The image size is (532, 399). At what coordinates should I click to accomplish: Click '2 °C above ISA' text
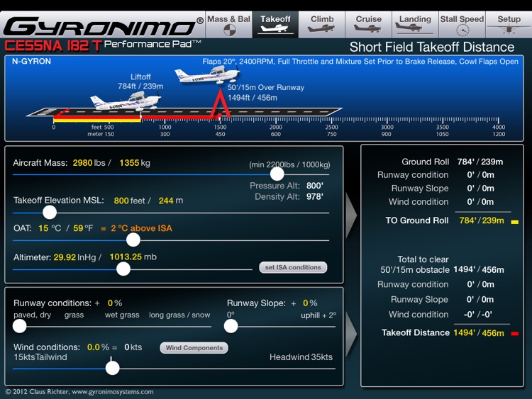click(141, 228)
